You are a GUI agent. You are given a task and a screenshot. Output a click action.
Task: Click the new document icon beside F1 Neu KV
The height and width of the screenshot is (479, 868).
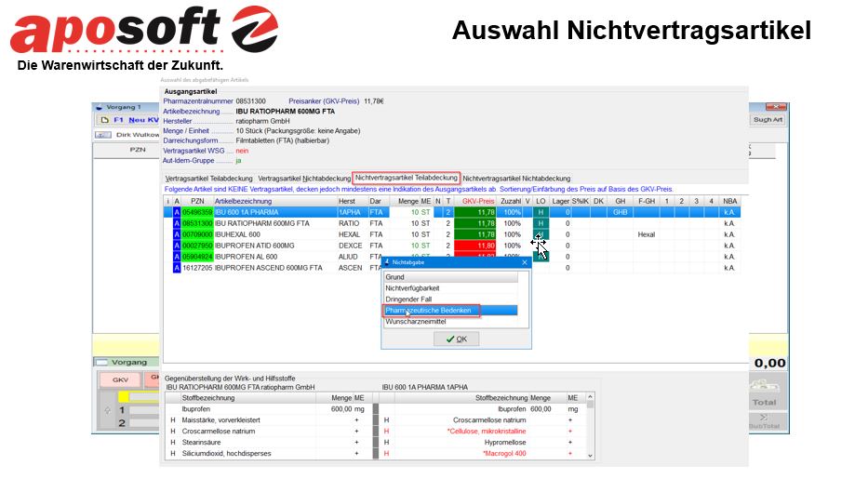tap(103, 120)
